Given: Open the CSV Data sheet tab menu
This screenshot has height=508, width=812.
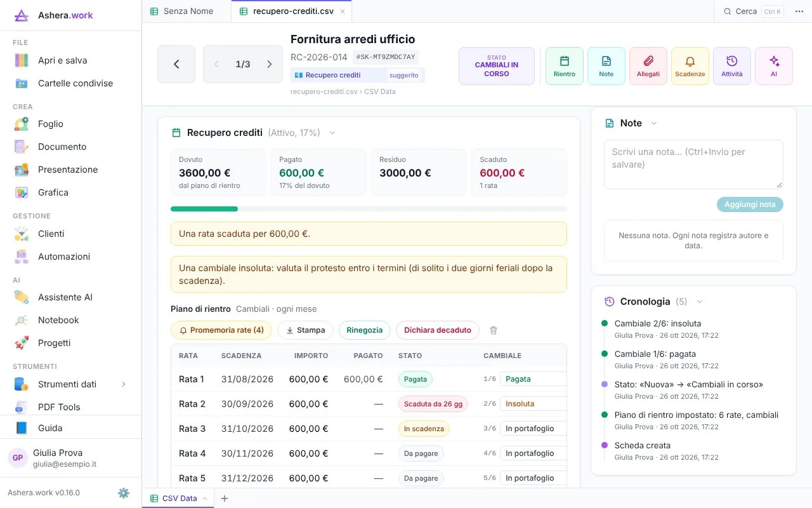Looking at the screenshot, I should [x=205, y=498].
